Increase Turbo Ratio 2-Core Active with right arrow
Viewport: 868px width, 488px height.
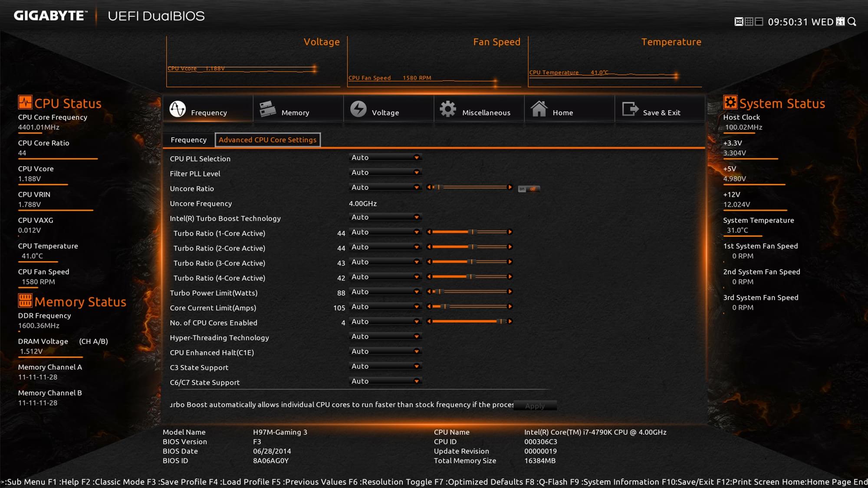click(510, 247)
